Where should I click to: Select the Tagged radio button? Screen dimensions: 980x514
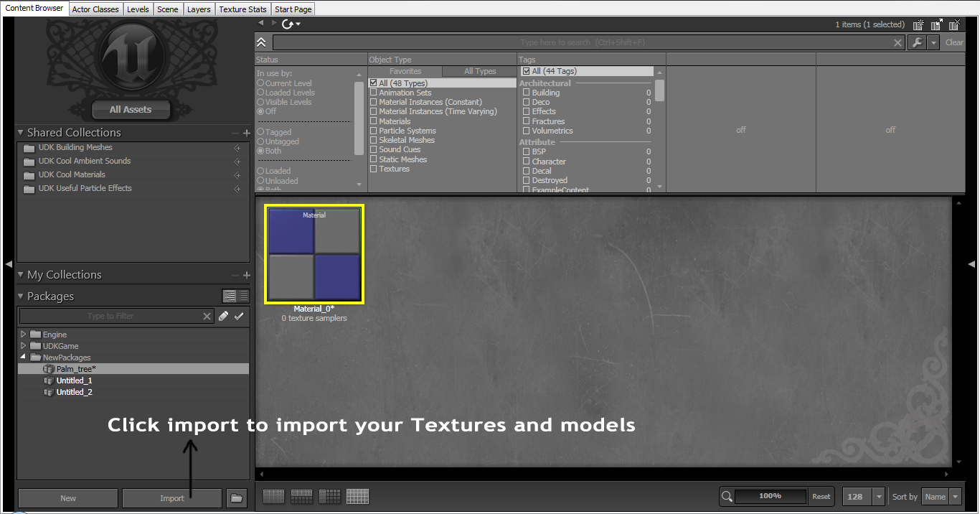point(260,132)
